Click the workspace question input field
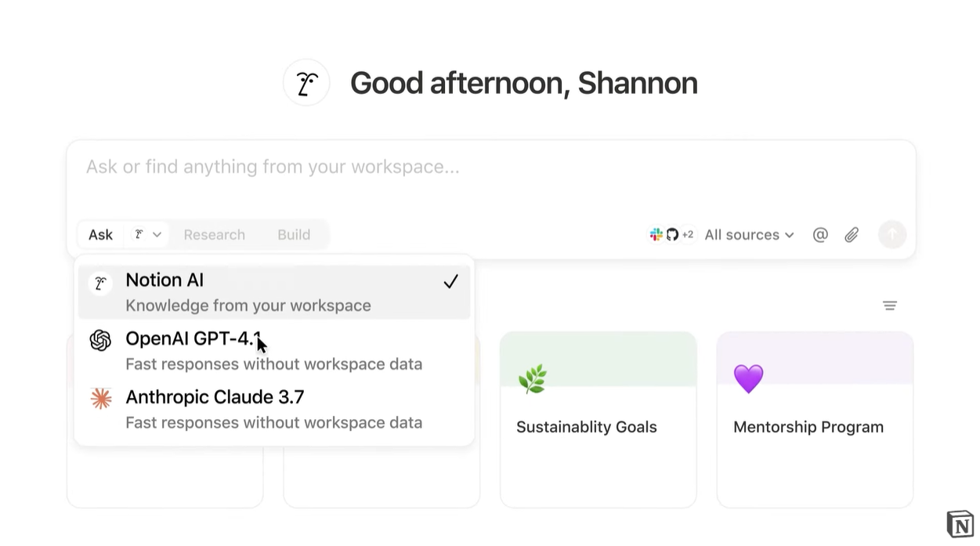This screenshot has width=980, height=546. 491,166
